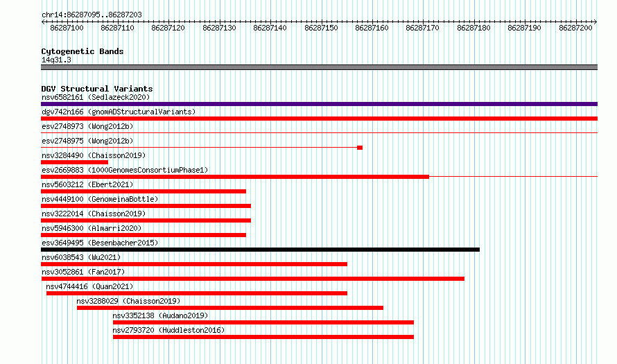The height and width of the screenshot is (364, 617).
Task: Click ruler position 86287160
Action: [x=372, y=28]
